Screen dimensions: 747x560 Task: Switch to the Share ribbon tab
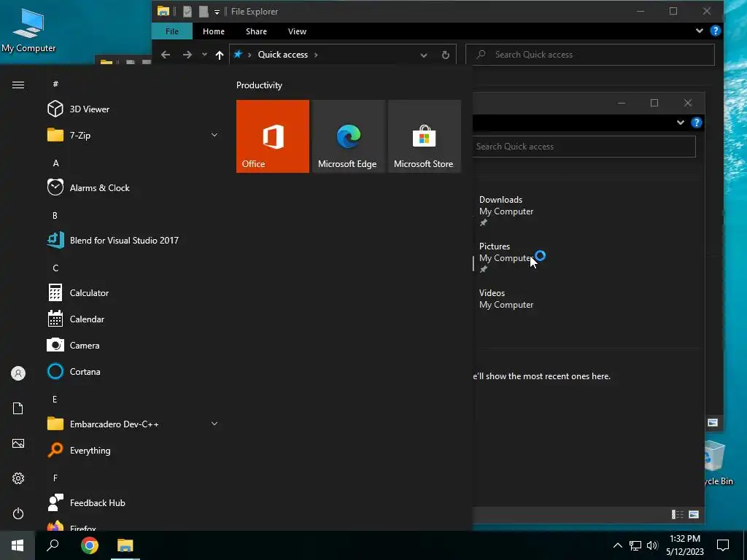tap(256, 31)
